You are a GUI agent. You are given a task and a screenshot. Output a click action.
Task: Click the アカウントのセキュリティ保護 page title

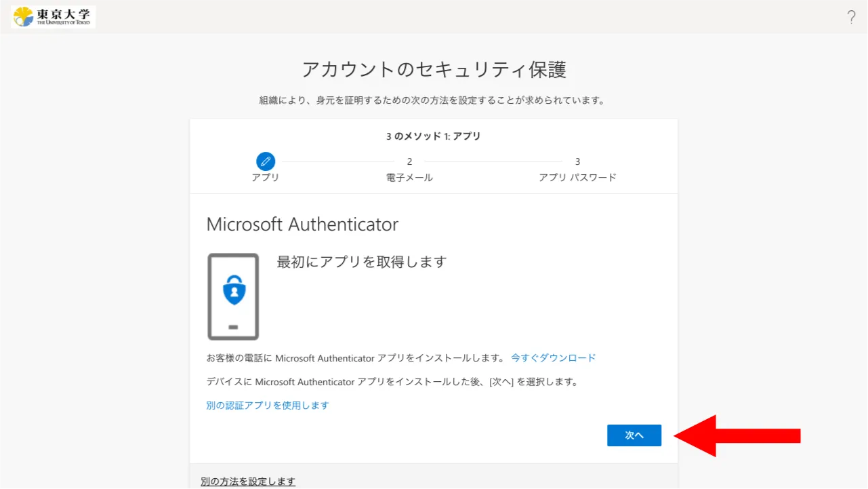coord(434,69)
